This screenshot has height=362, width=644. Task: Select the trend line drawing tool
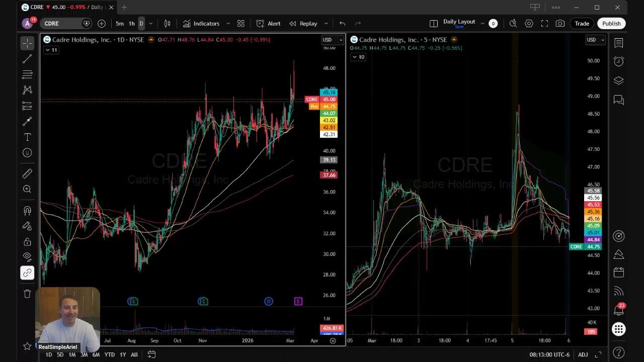click(x=27, y=59)
